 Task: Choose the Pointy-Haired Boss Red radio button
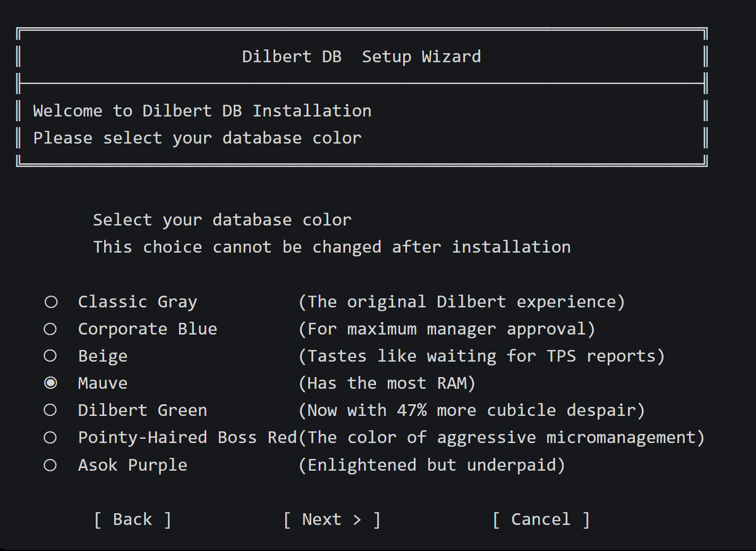point(51,438)
